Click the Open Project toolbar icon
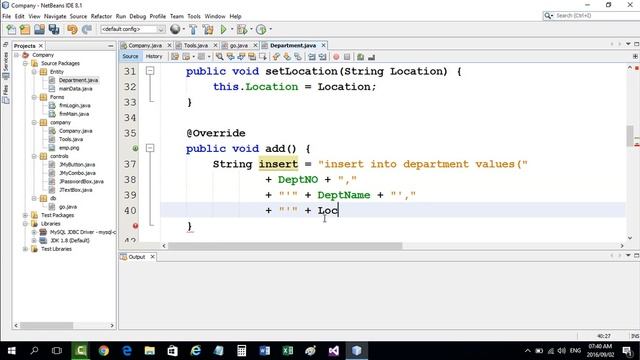 pyautogui.click(x=39, y=29)
